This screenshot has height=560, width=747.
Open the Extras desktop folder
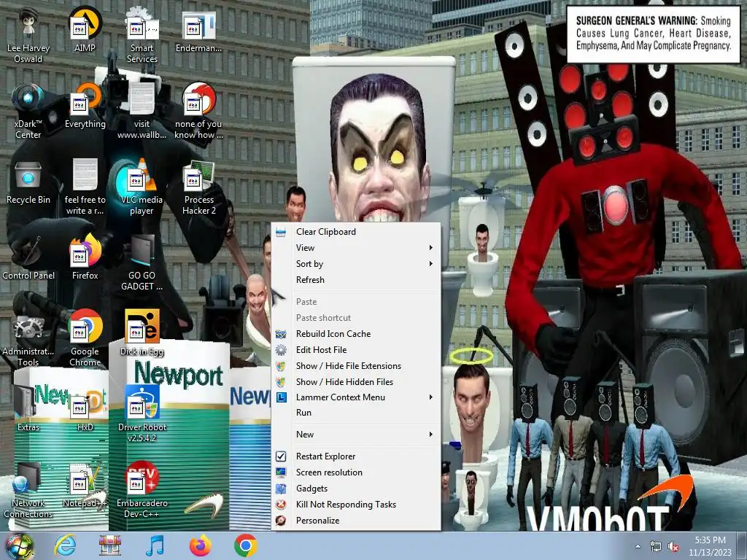click(x=28, y=408)
